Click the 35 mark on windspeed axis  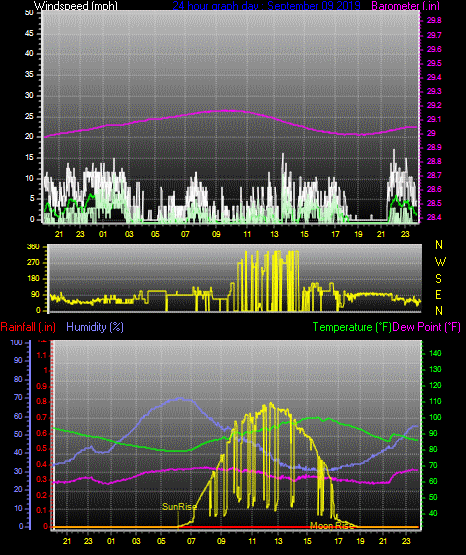point(29,75)
